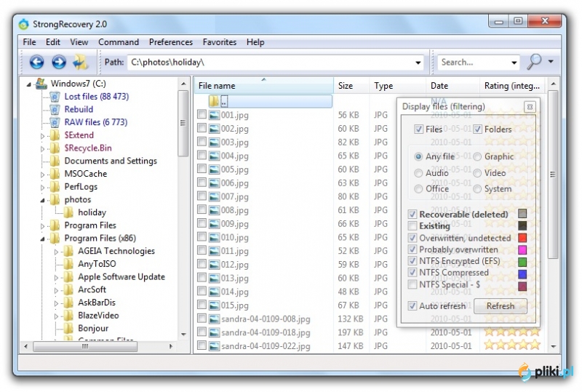Viewport: 582px width, 392px height.
Task: Open parent folder using the folder-up icon
Action: [80, 62]
